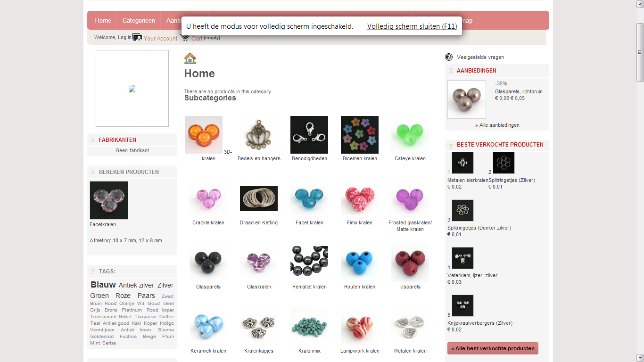Select the Blauw tag
The image size is (644, 362).
(x=103, y=285)
